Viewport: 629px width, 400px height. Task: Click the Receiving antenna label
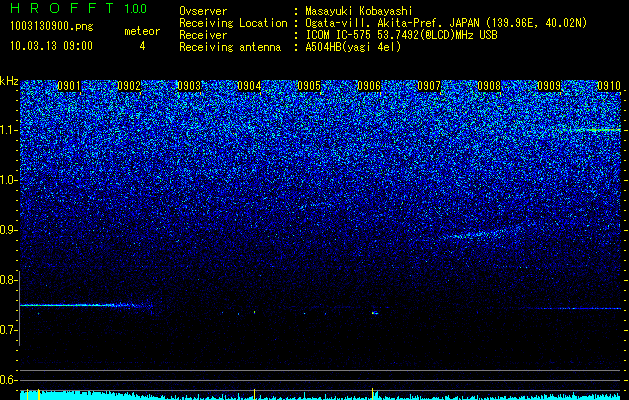click(x=230, y=47)
